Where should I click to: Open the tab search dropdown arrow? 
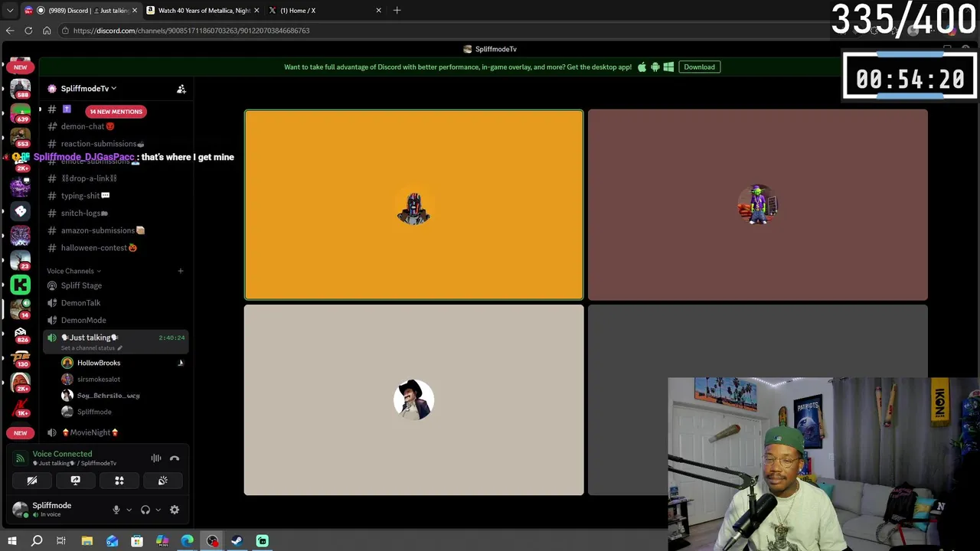[x=10, y=11]
